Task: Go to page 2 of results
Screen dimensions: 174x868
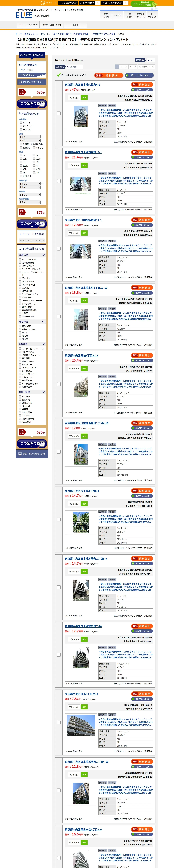Action: click(x=122, y=67)
